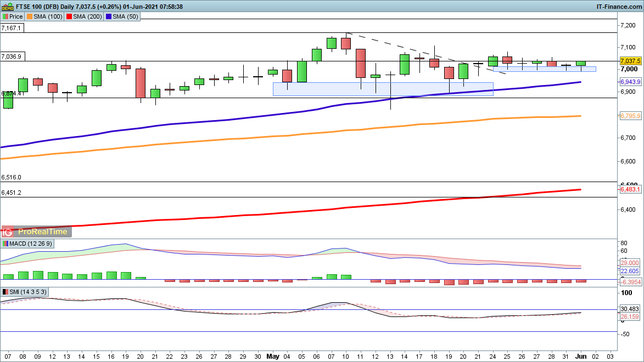This screenshot has width=644, height=362.
Task: Click the IG logo in the watermark
Action: pos(9,231)
